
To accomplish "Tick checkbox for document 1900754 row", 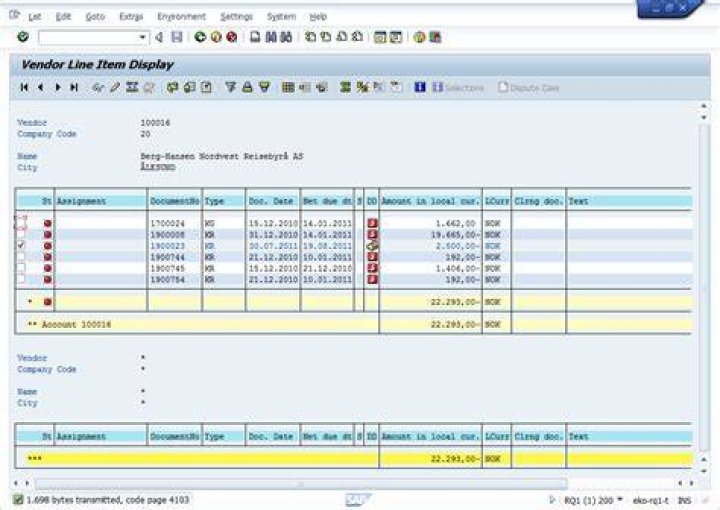I will pos(21,279).
